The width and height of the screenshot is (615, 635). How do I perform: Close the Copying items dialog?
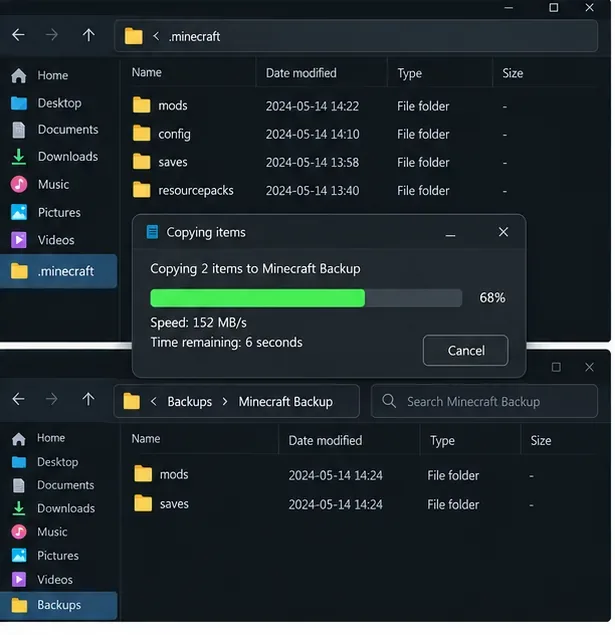[503, 232]
